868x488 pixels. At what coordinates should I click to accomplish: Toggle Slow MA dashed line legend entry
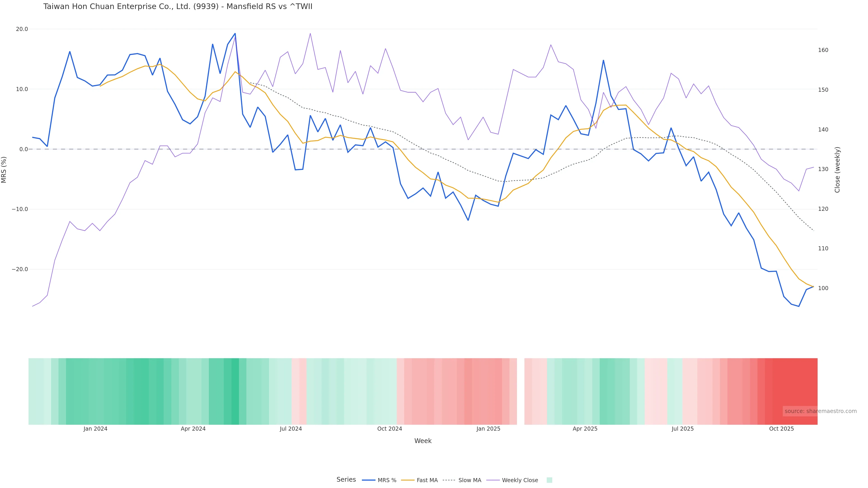[462, 480]
